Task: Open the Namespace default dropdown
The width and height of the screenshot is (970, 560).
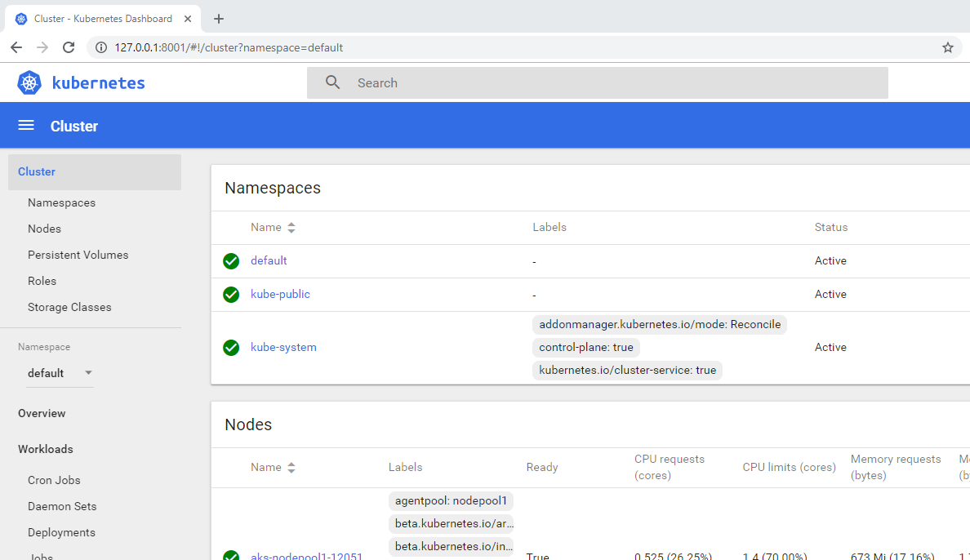Action: (x=60, y=373)
